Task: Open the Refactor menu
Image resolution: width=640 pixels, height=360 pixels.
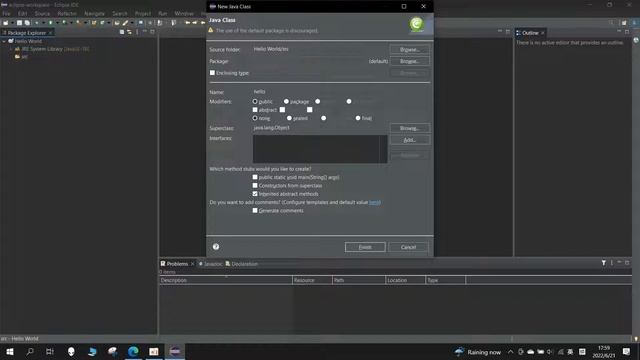Action: pos(67,13)
